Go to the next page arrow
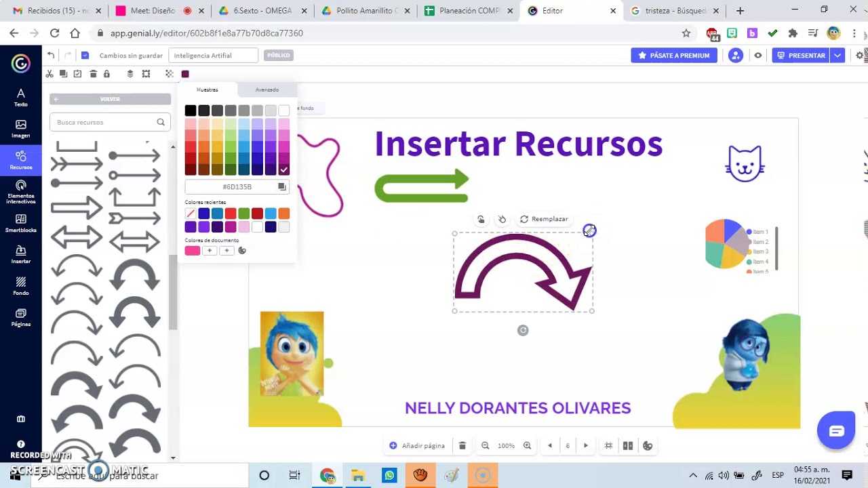The width and height of the screenshot is (868, 488). (586, 445)
